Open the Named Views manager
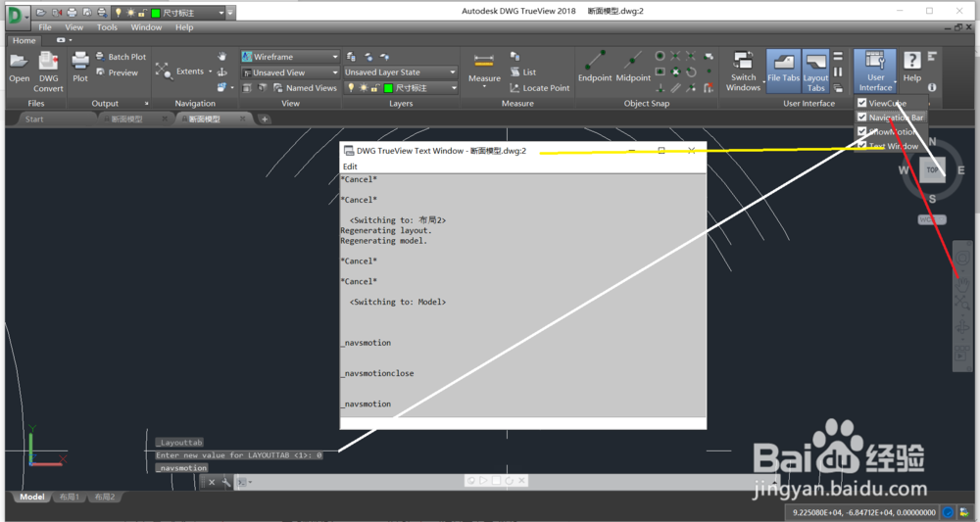Viewport: 980px width, 522px height. [305, 88]
